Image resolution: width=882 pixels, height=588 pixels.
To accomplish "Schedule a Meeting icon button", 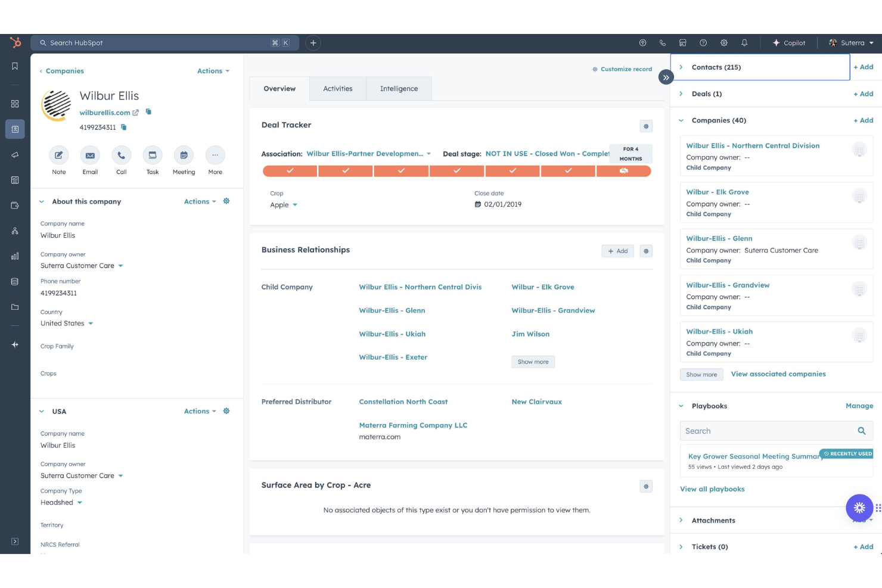I will click(184, 155).
